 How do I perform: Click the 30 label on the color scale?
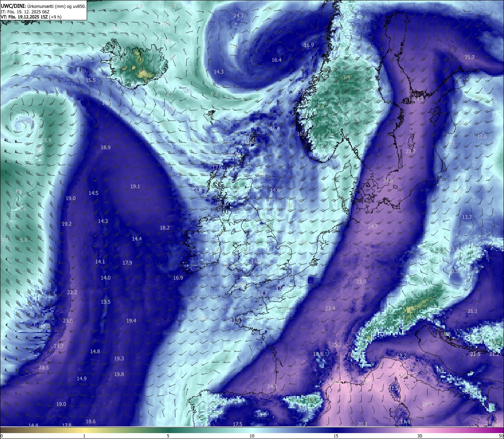420,436
